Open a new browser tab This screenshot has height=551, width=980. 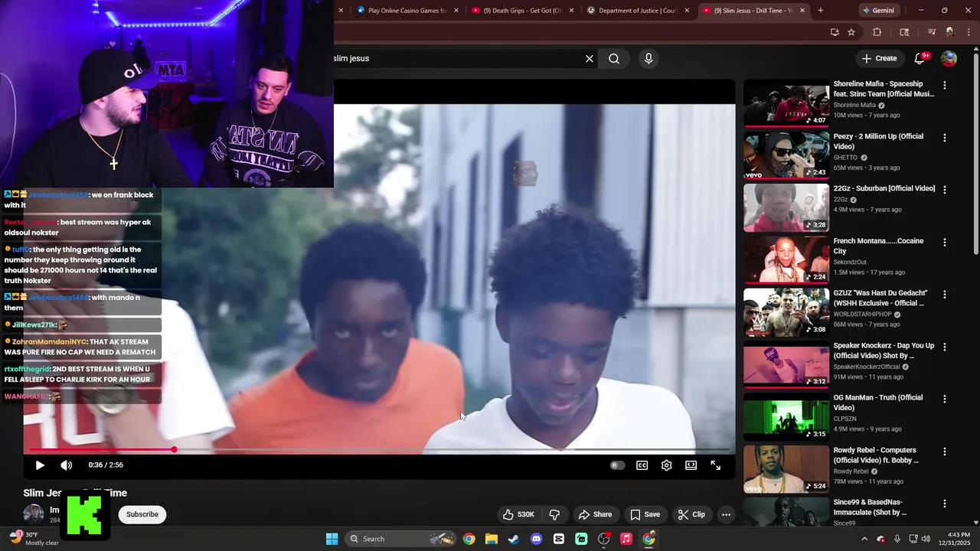(821, 11)
